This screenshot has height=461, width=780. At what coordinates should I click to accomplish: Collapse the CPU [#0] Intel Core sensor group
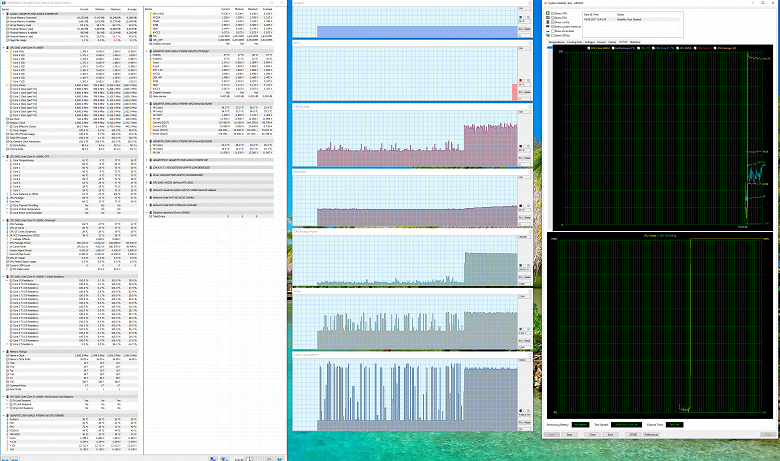3,48
